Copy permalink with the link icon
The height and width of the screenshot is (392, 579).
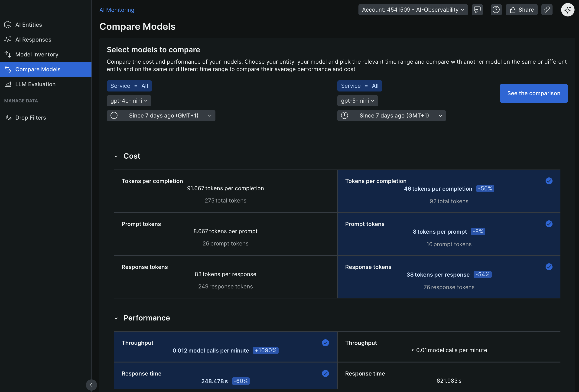(x=546, y=10)
